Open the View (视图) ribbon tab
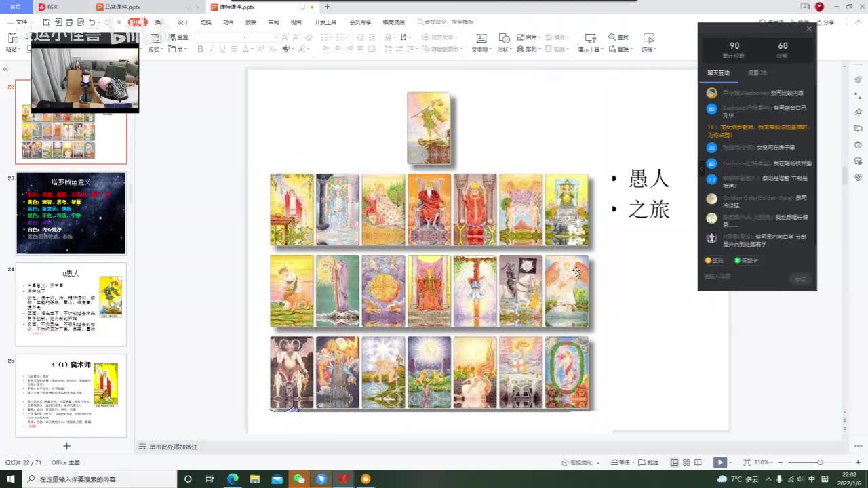This screenshot has width=868, height=488. pos(296,22)
